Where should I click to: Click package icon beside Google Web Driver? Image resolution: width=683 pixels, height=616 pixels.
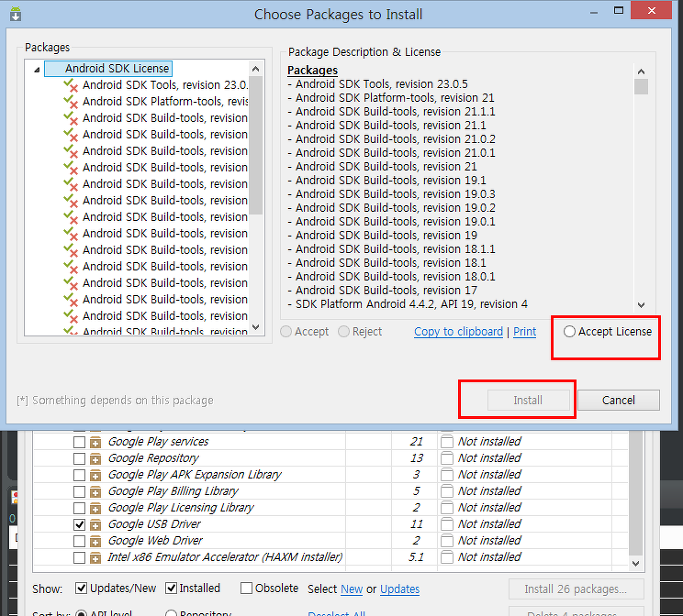95,542
